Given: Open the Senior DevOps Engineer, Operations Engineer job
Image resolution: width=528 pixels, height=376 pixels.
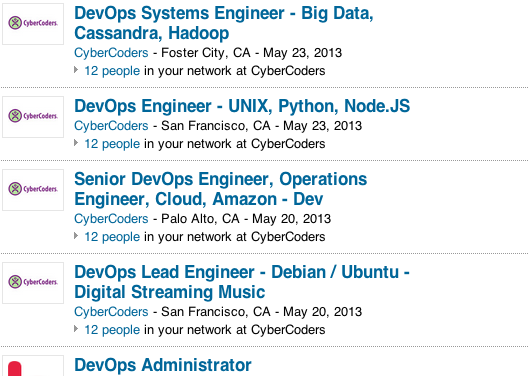Looking at the screenshot, I should (221, 189).
